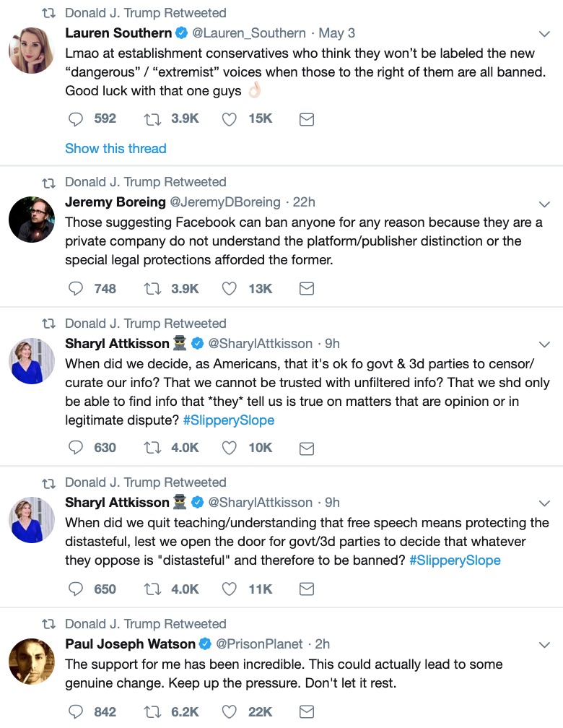The image size is (563, 728).
Task: Expand the chevron menu on Jeremy Boreing's tweet
Action: coord(546,203)
